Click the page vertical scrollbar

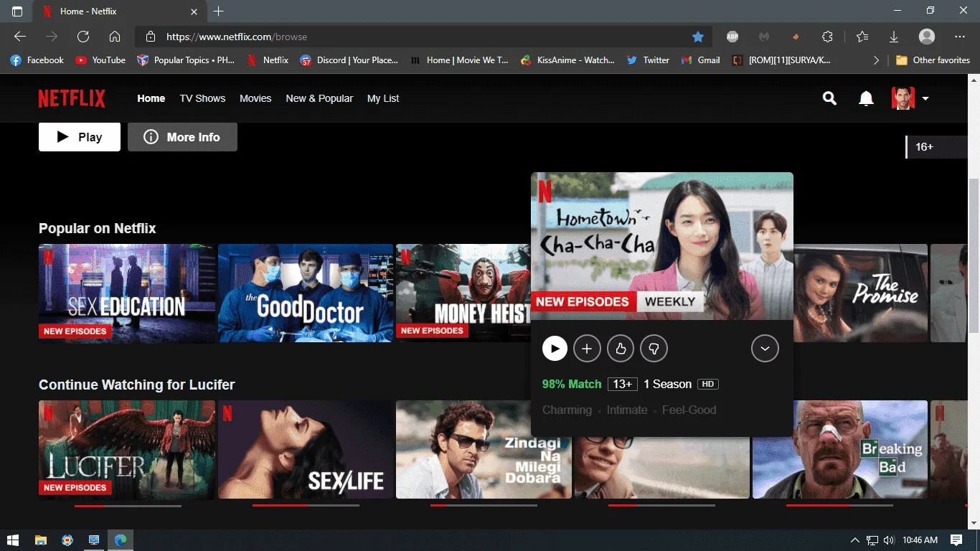(974, 255)
